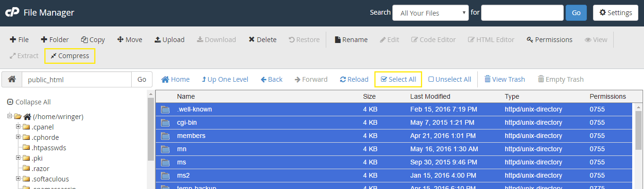Change Permissions of selected files
This screenshot has width=644, height=189.
coord(550,40)
